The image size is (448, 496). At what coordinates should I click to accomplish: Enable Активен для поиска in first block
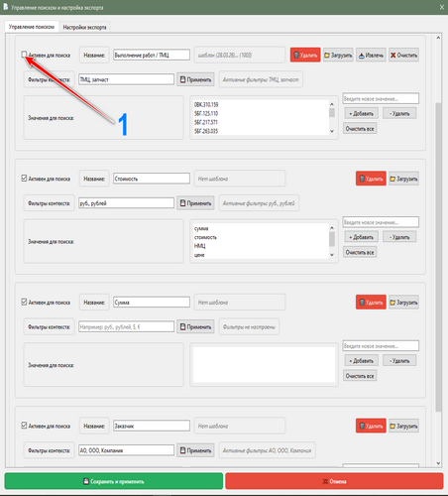pos(24,55)
